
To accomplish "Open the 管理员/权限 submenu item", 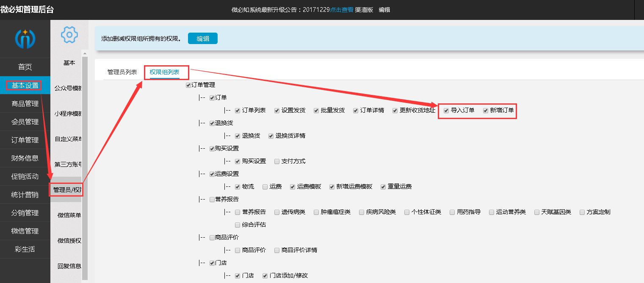I will click(x=66, y=190).
